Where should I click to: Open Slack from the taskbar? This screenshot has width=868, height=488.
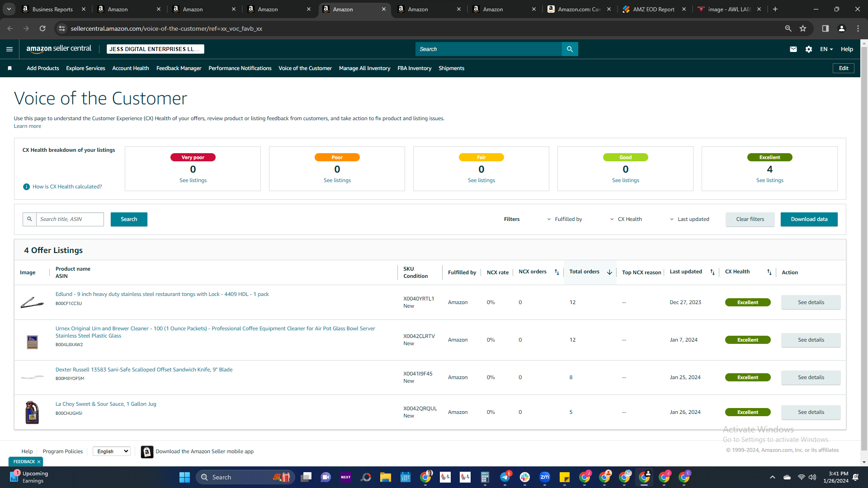coord(525,477)
